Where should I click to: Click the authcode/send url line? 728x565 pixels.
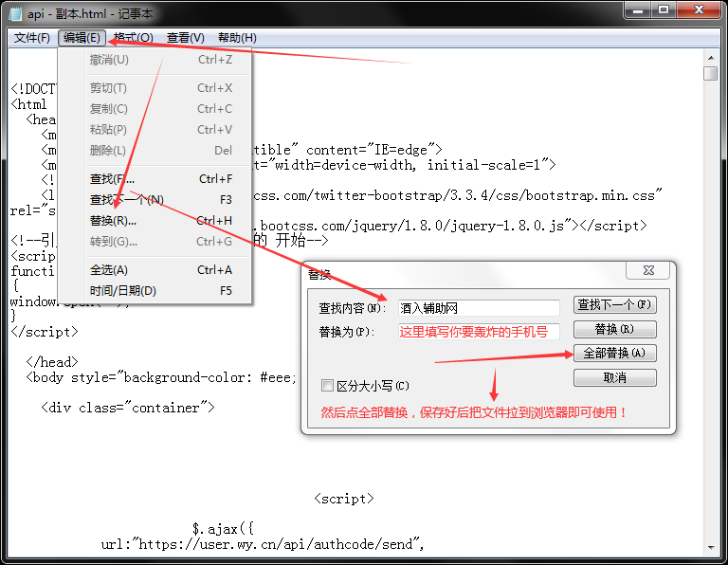[263, 544]
